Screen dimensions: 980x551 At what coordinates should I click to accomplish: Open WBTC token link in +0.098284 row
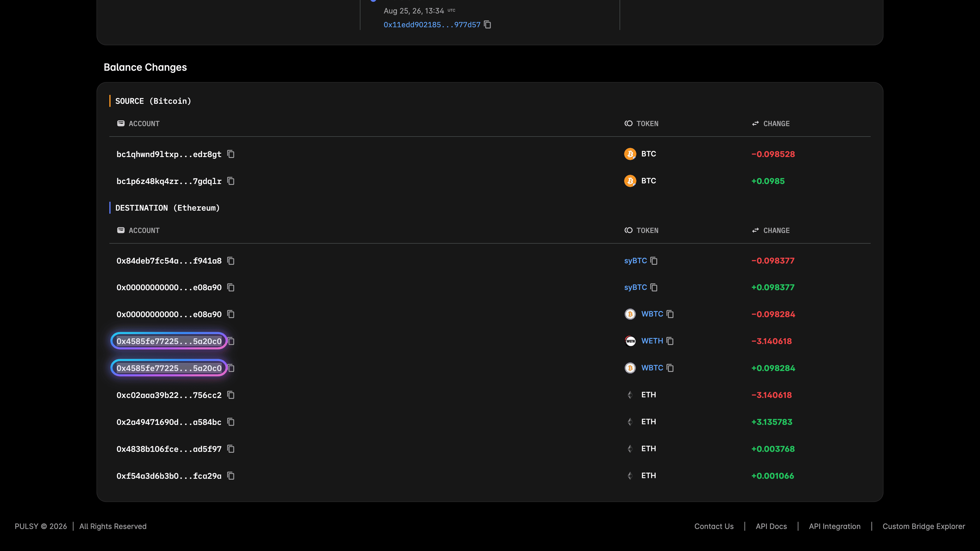(652, 368)
